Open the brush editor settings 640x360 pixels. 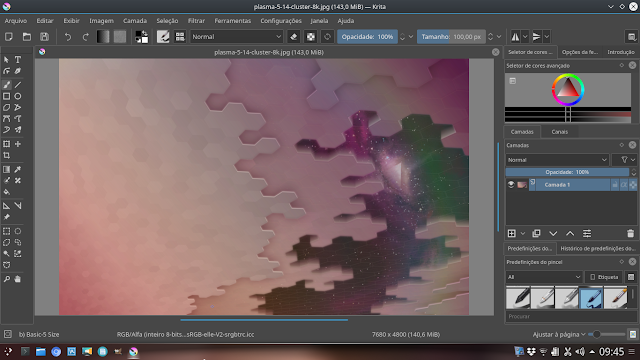(163, 37)
